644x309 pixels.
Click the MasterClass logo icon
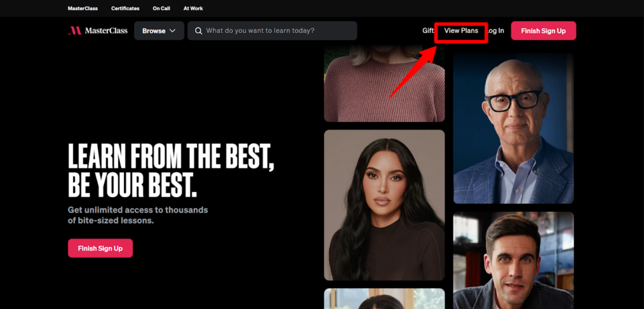tap(74, 31)
